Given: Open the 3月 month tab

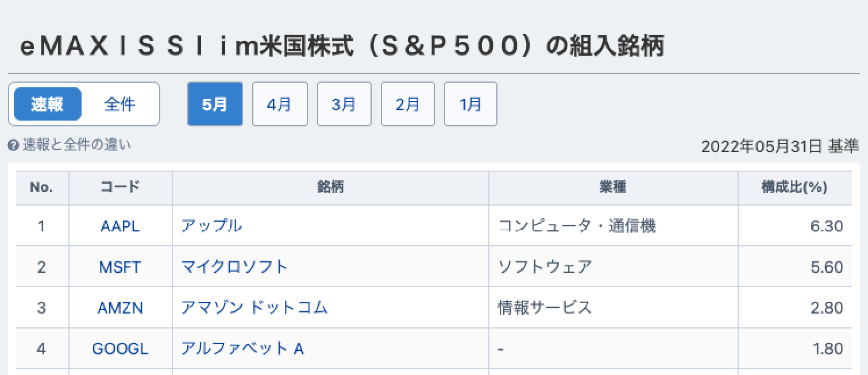Looking at the screenshot, I should click(344, 104).
